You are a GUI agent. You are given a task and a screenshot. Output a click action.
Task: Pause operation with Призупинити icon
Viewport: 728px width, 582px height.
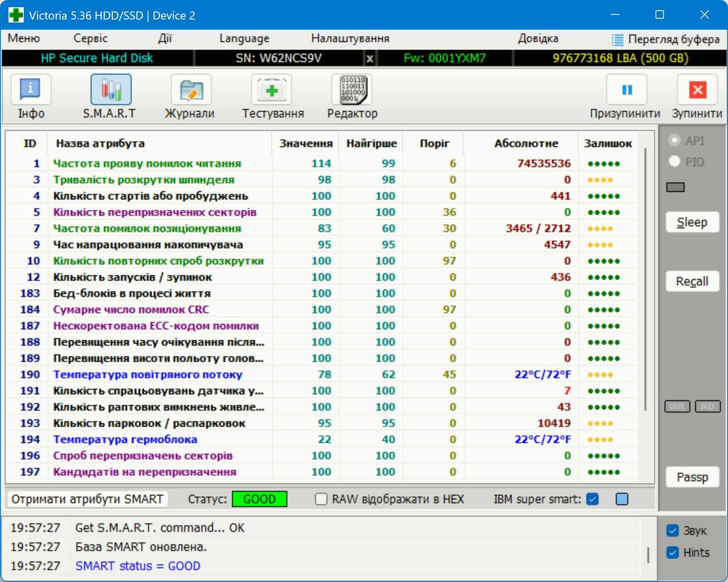(627, 90)
